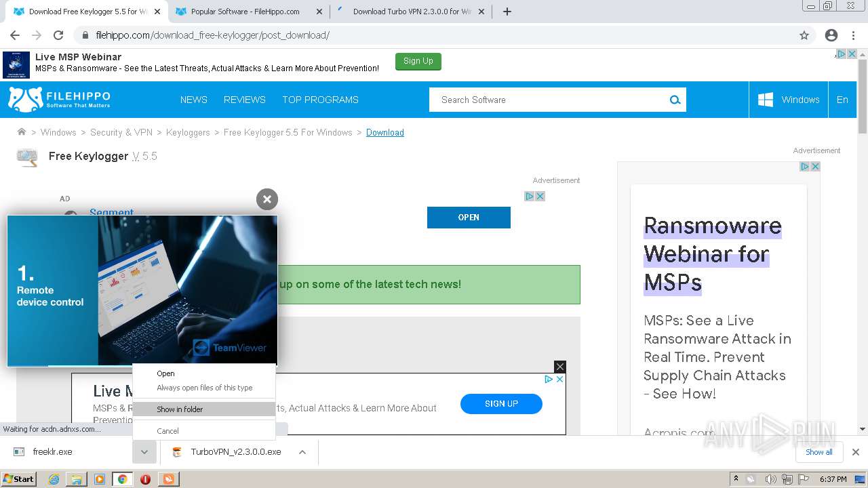
Task: Bookmark this page with the star icon
Action: pos(804,35)
